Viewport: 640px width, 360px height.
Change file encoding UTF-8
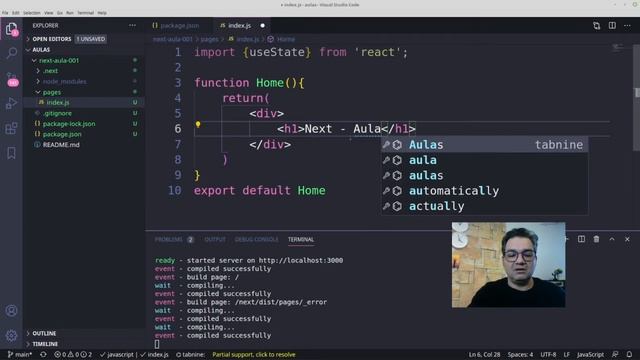coord(548,354)
